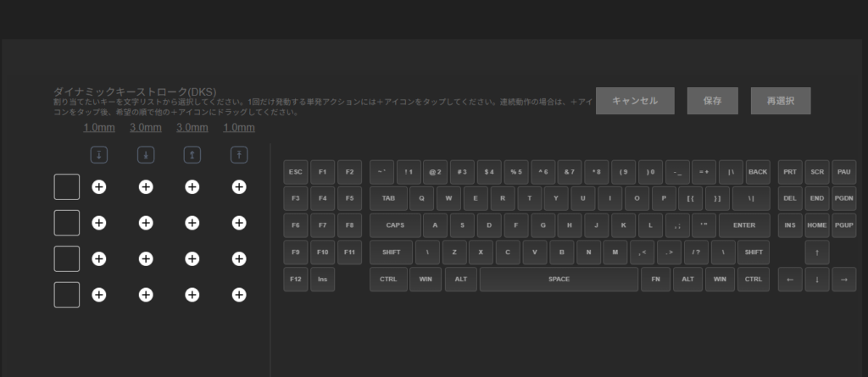Click the initial key-press stage icon in the leftmost column
Viewport: 868px width, 377px height.
[x=99, y=155]
